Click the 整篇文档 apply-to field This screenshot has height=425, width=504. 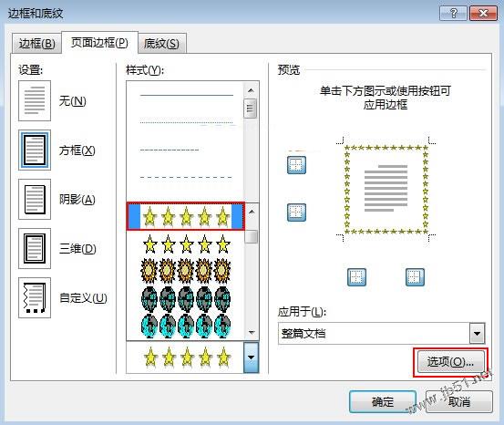382,333
